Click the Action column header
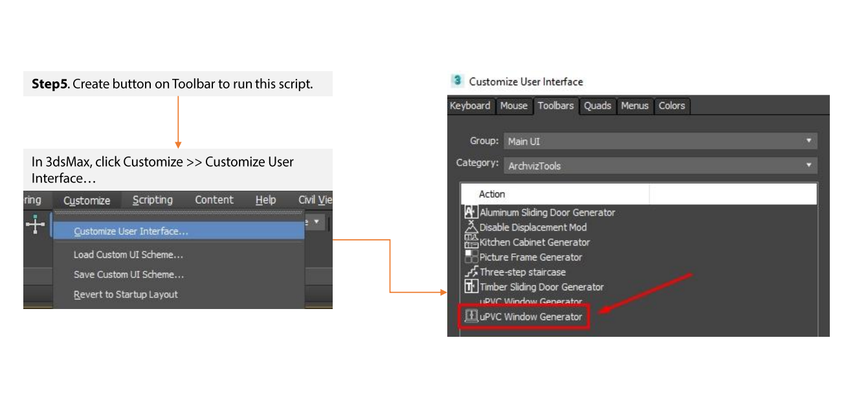Image resolution: width=868 pixels, height=395 pixels. tap(492, 194)
